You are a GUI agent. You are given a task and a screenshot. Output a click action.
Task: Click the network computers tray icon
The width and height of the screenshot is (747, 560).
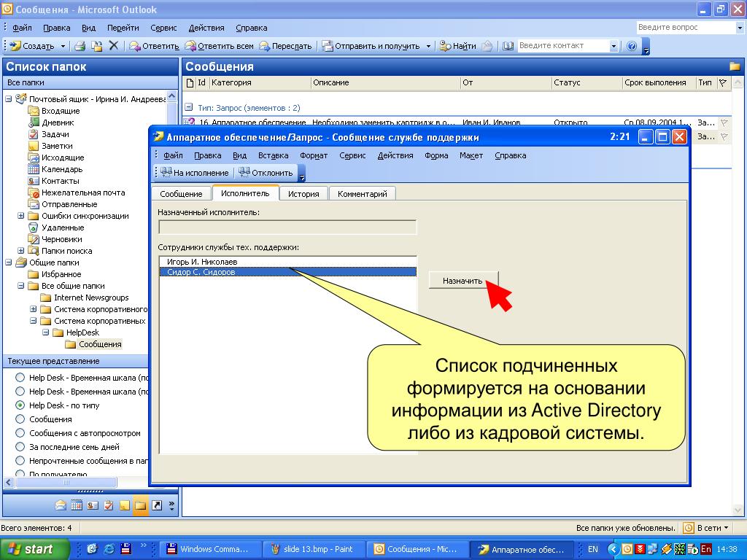point(653,549)
